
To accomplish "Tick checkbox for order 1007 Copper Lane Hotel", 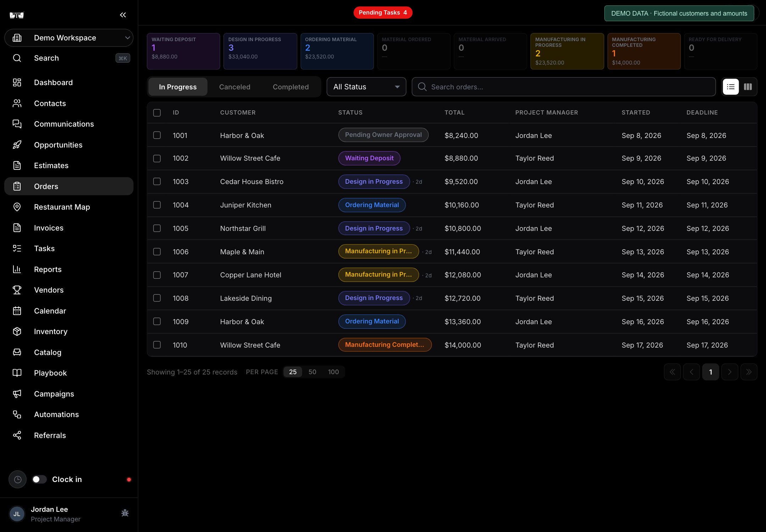I will click(x=157, y=275).
